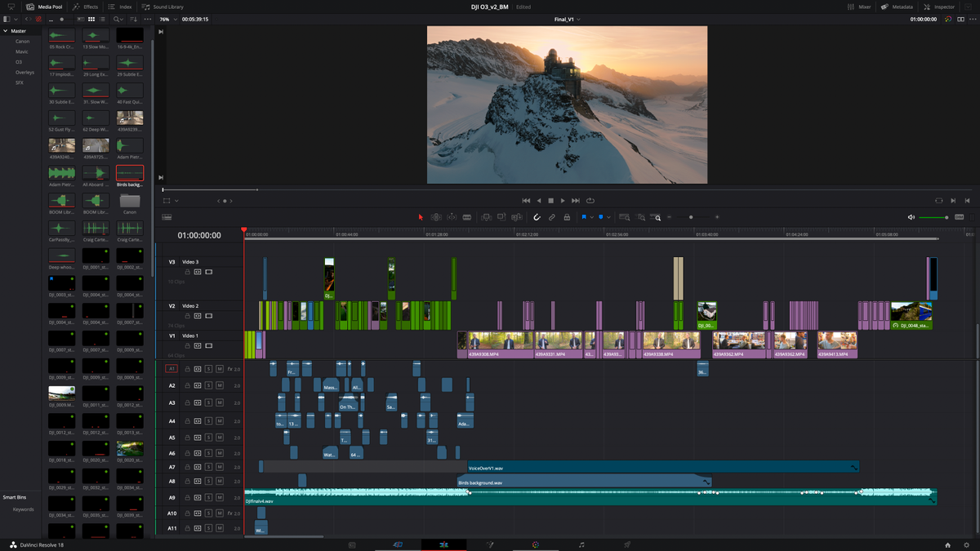Viewport: 980px width, 551px height.
Task: Open the Mixer panel
Action: coord(859,7)
